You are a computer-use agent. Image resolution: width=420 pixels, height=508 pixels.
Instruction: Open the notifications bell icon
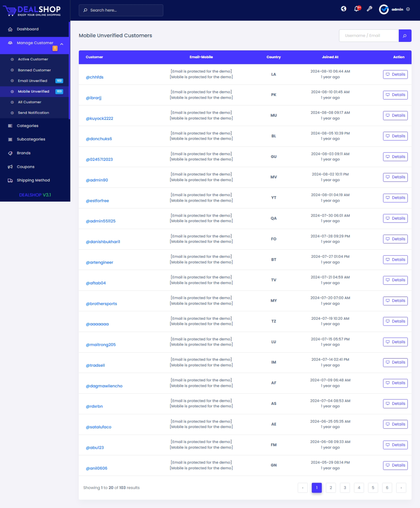[x=356, y=9]
